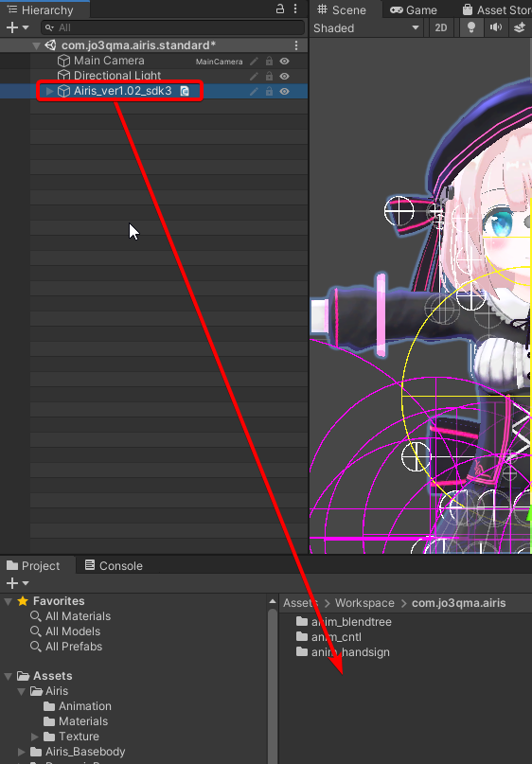Select All Models favorite search
The width and height of the screenshot is (532, 764).
73,631
